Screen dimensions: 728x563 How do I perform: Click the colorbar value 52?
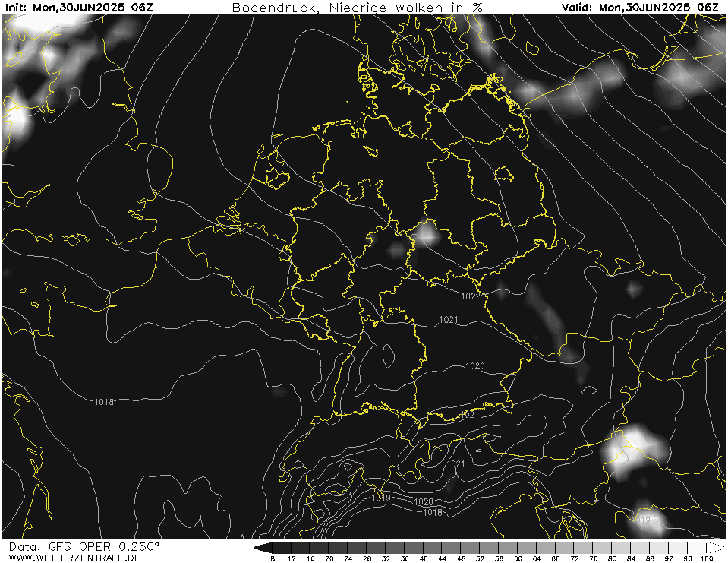pos(480,558)
